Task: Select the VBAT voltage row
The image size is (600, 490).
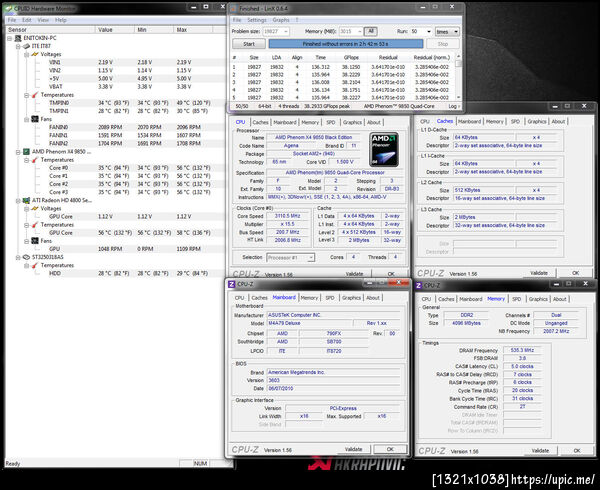Action: 115,87
